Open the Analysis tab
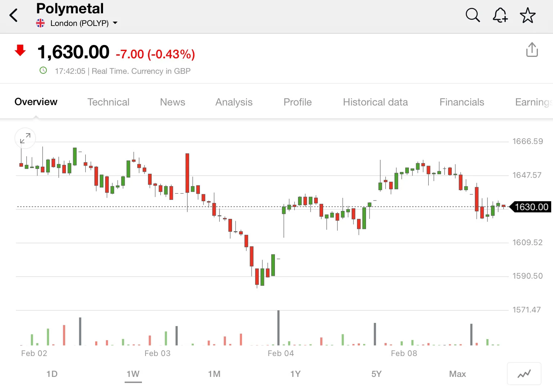553x392 pixels. click(x=234, y=102)
